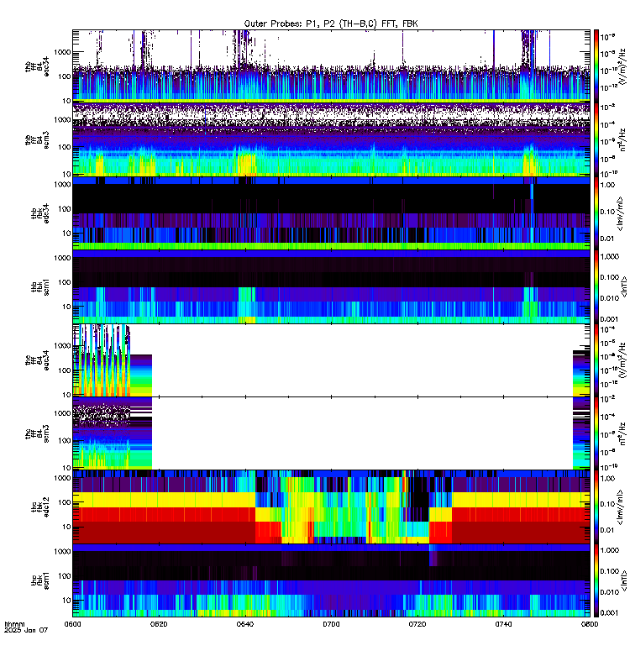The image size is (630, 672).
Task: Click the 0640 time axis label
Action: click(245, 624)
